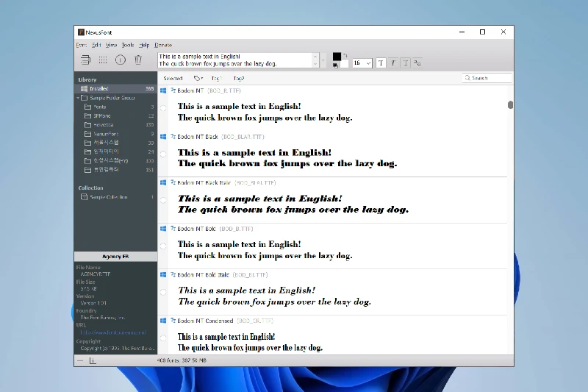Click the Selected filter button

(x=173, y=78)
